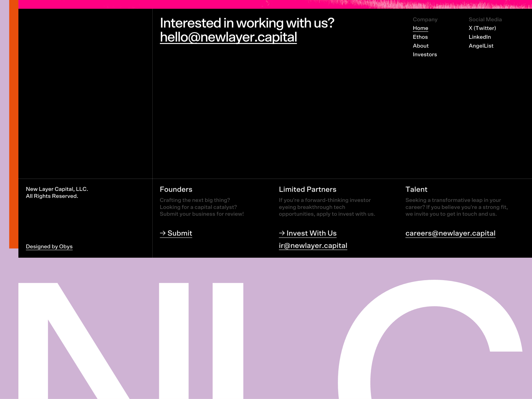The height and width of the screenshot is (399, 532).
Task: Select the Founders column heading
Action: tap(176, 189)
